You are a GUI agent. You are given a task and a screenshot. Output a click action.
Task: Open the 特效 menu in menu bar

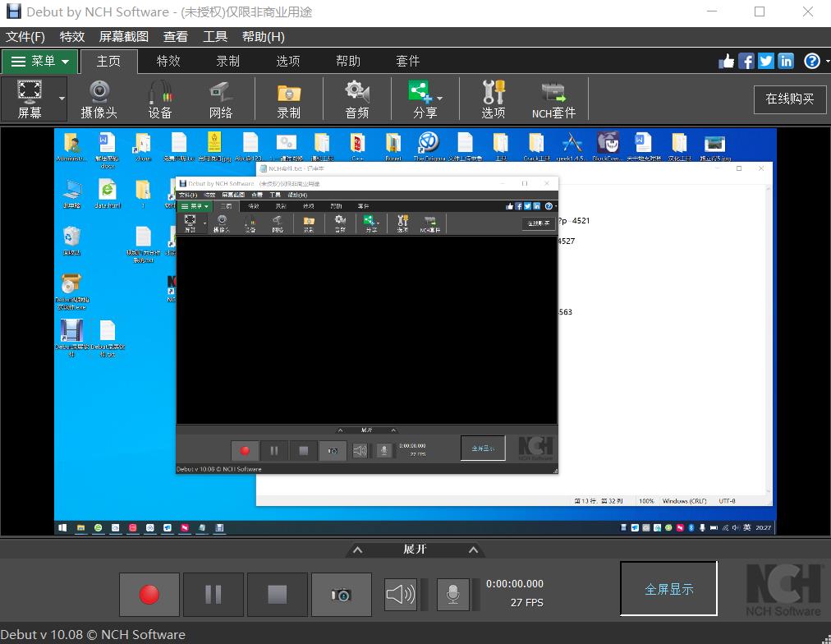pos(72,37)
